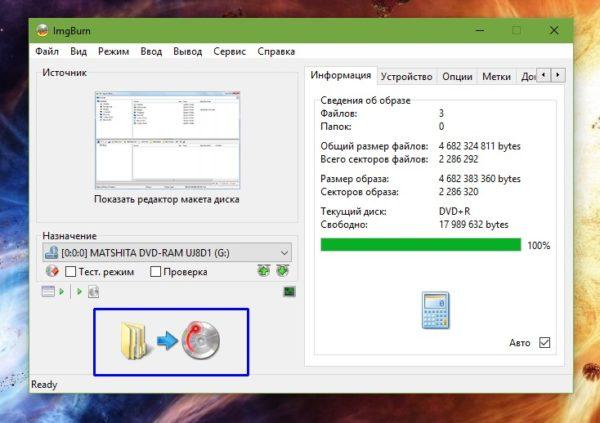Click the document icon in the lower toolbar
Viewport: 600px width, 423px height.
click(94, 292)
